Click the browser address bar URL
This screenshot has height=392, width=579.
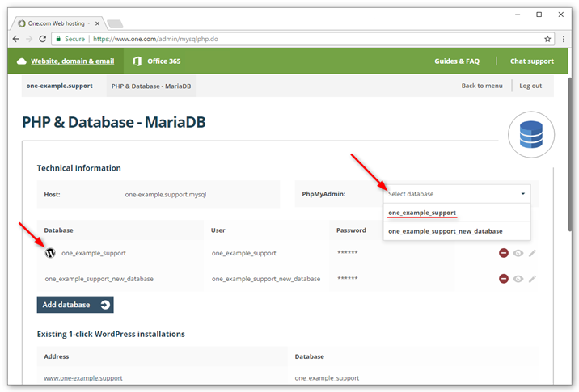click(155, 39)
